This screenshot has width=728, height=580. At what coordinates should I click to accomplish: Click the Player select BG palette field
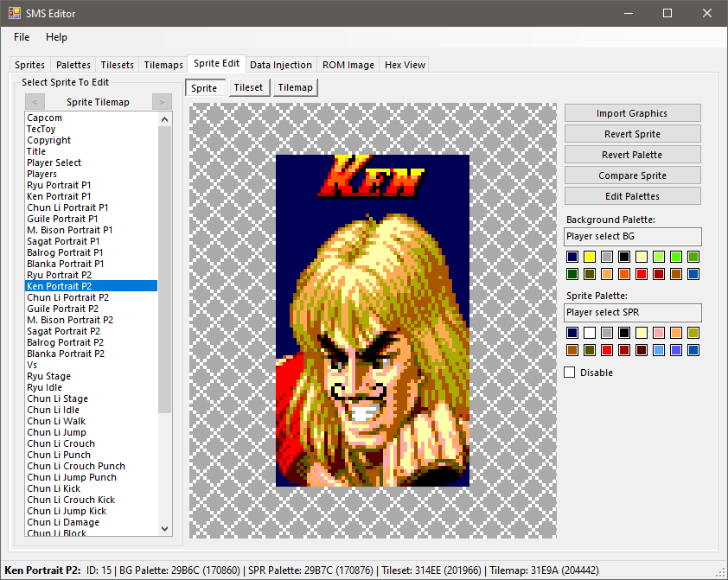tap(633, 237)
